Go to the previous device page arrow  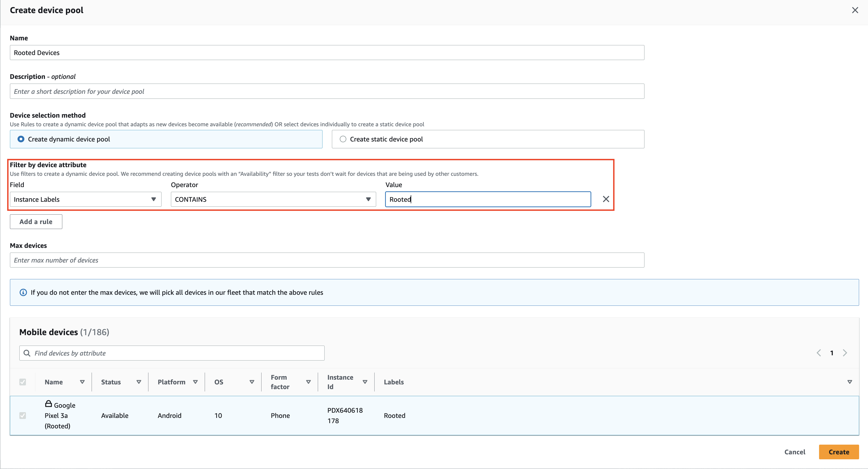tap(819, 353)
